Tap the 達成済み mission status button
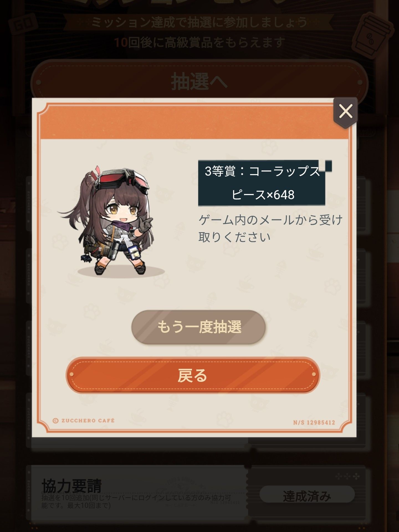This screenshot has height=532, width=399. pos(307,496)
